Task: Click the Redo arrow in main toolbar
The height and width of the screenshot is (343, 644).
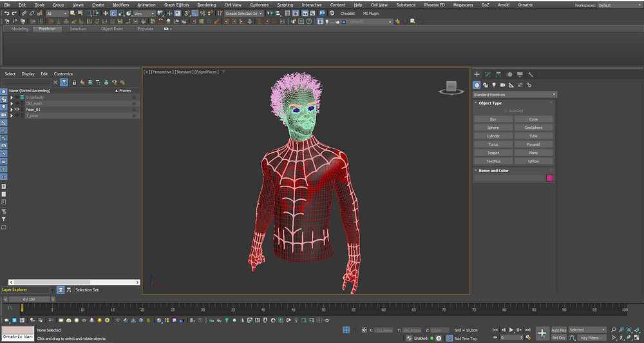Action: tap(15, 14)
